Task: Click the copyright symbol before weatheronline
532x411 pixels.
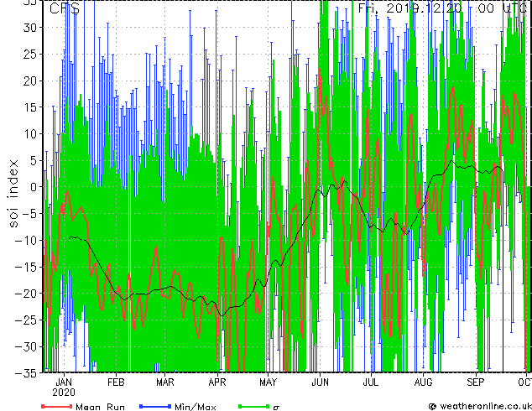Action: [x=432, y=406]
